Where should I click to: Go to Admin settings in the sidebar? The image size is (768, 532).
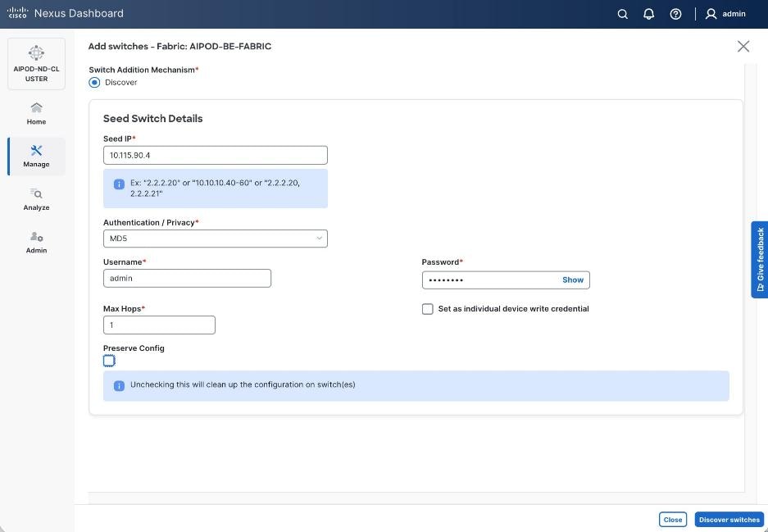36,242
